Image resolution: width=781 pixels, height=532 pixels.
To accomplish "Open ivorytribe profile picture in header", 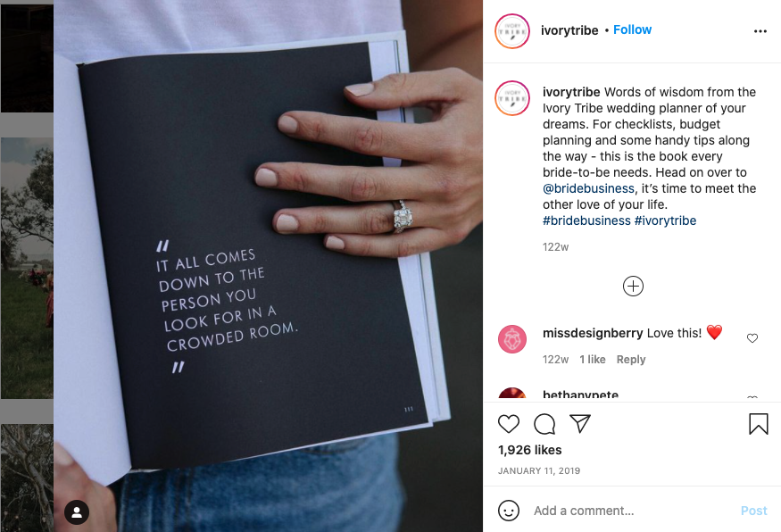I will [512, 31].
